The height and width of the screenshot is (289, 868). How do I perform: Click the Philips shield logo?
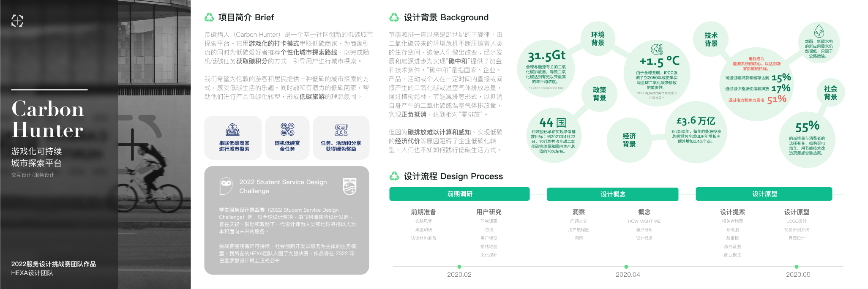[349, 186]
